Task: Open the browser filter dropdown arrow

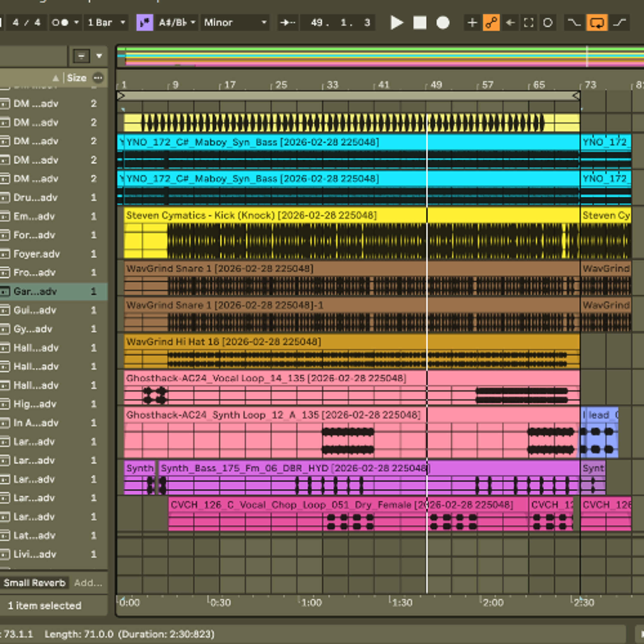Action: [99, 56]
